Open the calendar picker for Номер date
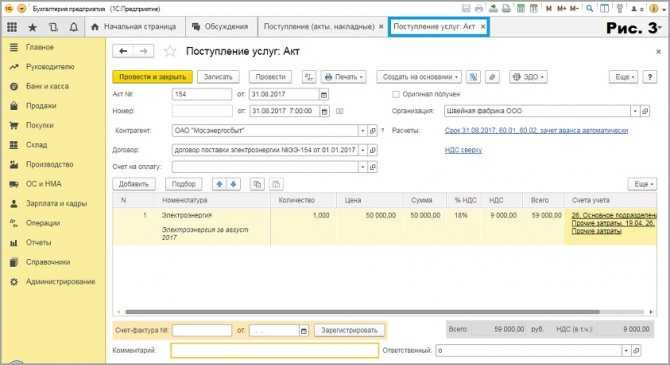The height and width of the screenshot is (365, 670). 325,111
